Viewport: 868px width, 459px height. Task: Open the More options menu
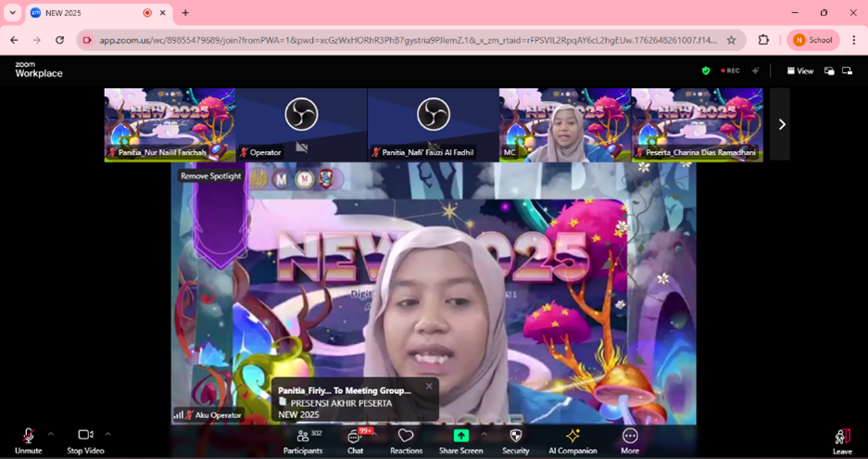[630, 440]
